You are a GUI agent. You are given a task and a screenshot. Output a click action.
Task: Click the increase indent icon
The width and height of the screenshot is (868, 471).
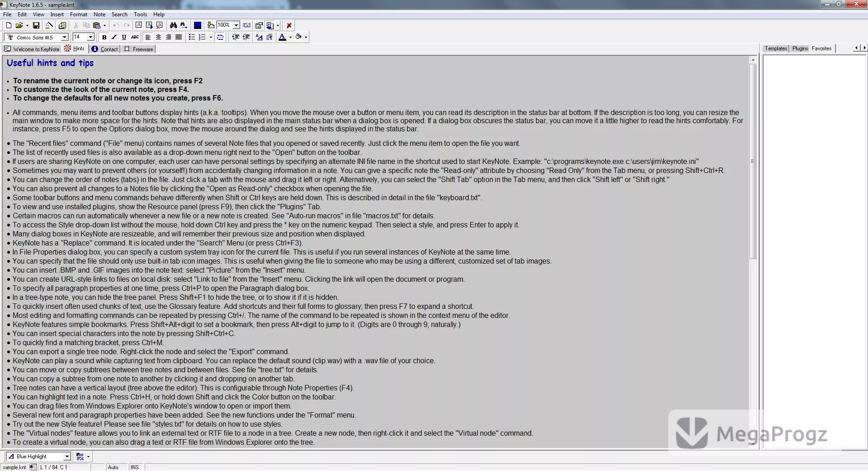246,37
